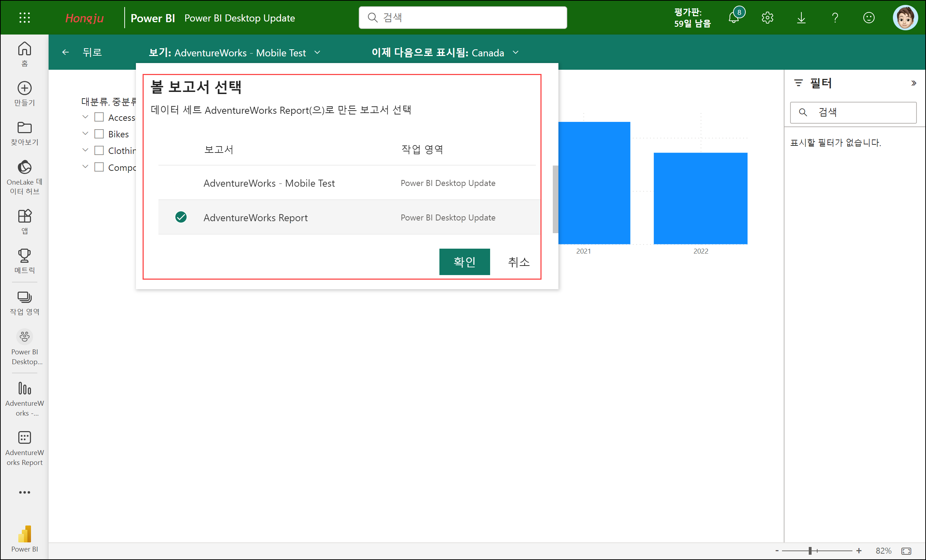Click the 취소 cancel button
The height and width of the screenshot is (560, 926).
point(519,262)
